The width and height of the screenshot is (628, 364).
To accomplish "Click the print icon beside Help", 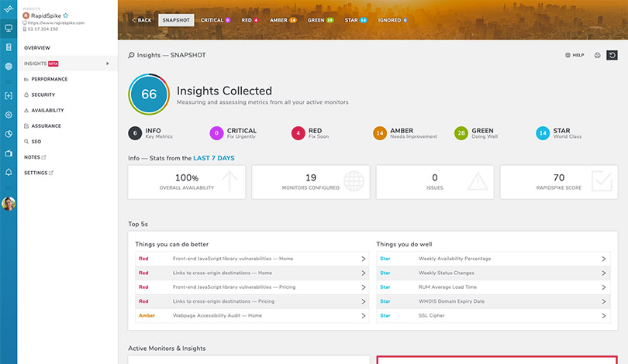I will [x=597, y=55].
